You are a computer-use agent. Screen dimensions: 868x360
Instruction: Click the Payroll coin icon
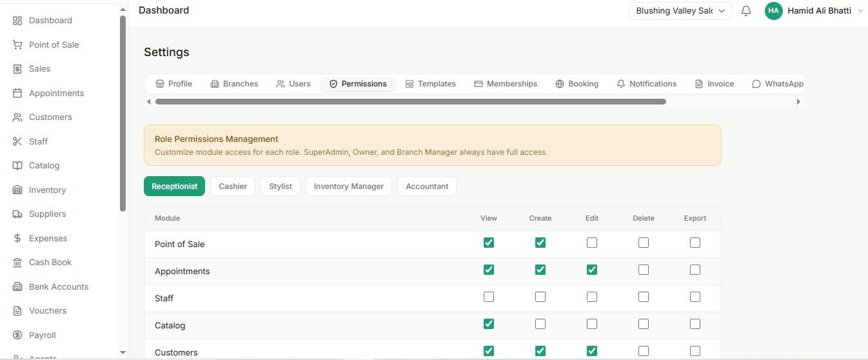click(17, 335)
